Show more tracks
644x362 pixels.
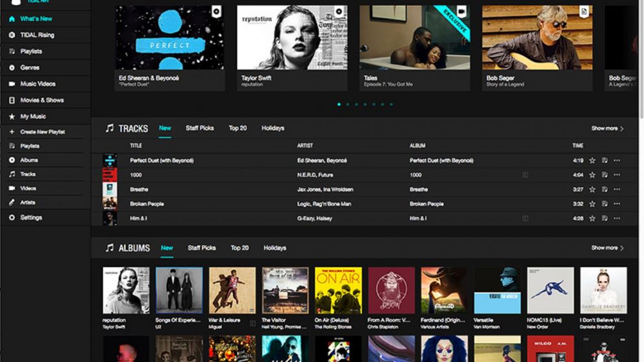[x=608, y=128]
